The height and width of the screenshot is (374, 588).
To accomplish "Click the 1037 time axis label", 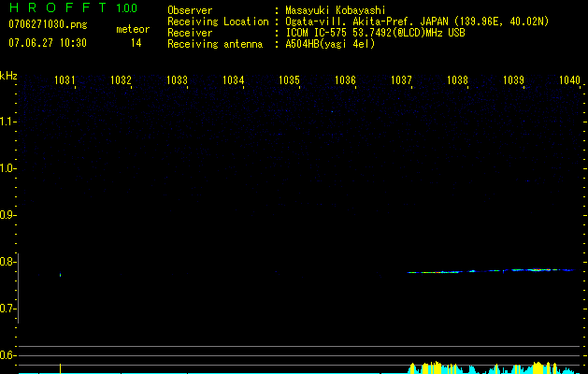I will click(402, 79).
